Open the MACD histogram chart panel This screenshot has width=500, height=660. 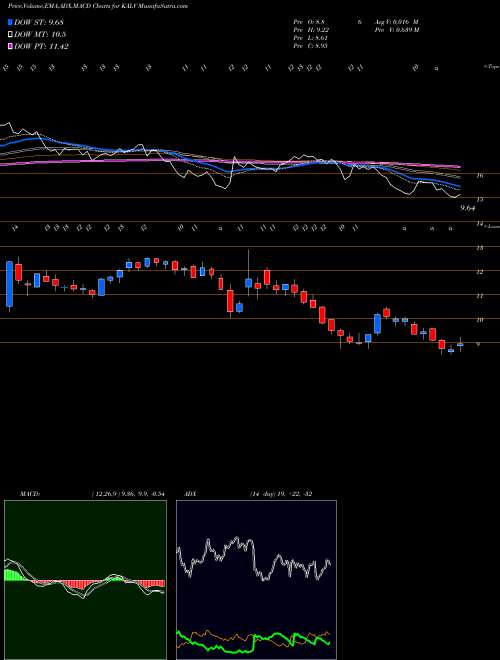tap(85, 580)
